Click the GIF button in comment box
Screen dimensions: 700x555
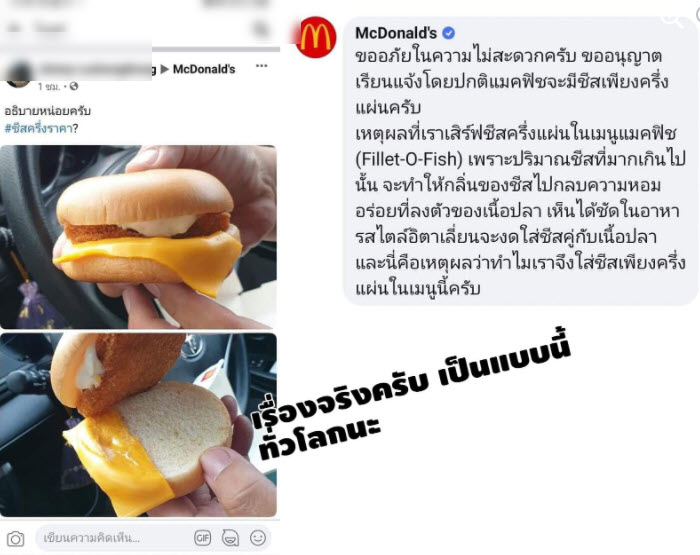[202, 538]
